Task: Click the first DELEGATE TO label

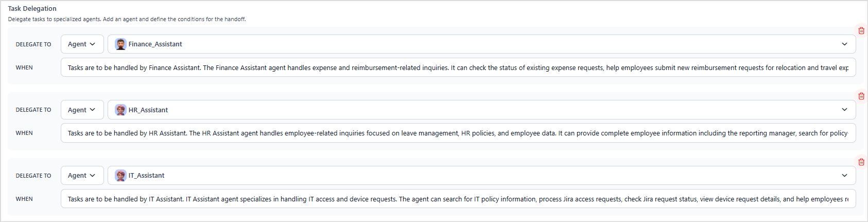Action: point(33,45)
